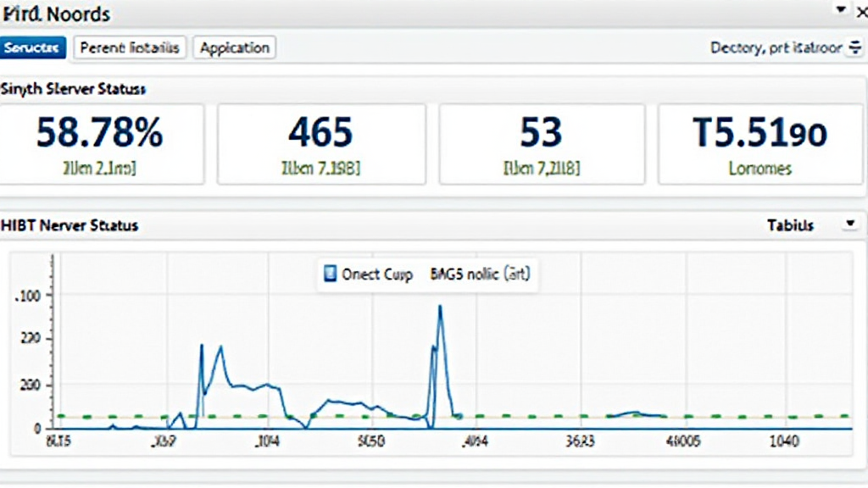Click the T5.5190 Lonomes card
Viewport: 868px width, 488px height.
760,144
